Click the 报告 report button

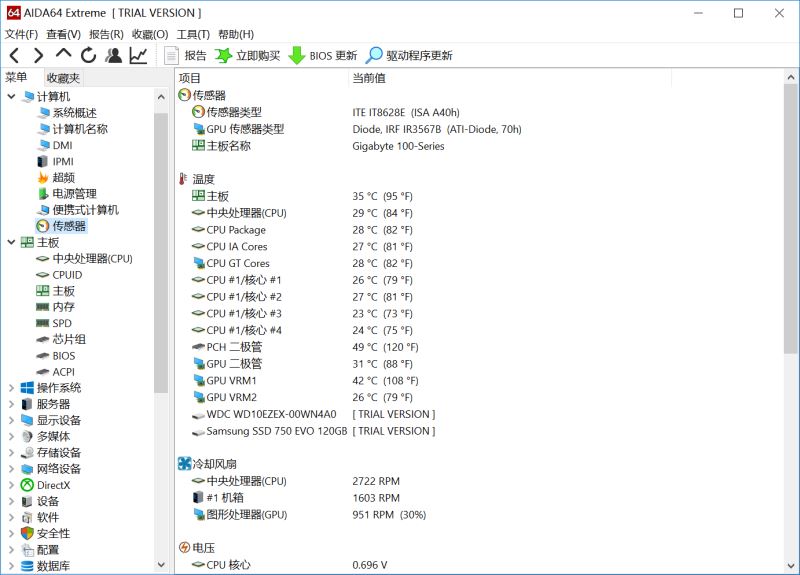(185, 55)
